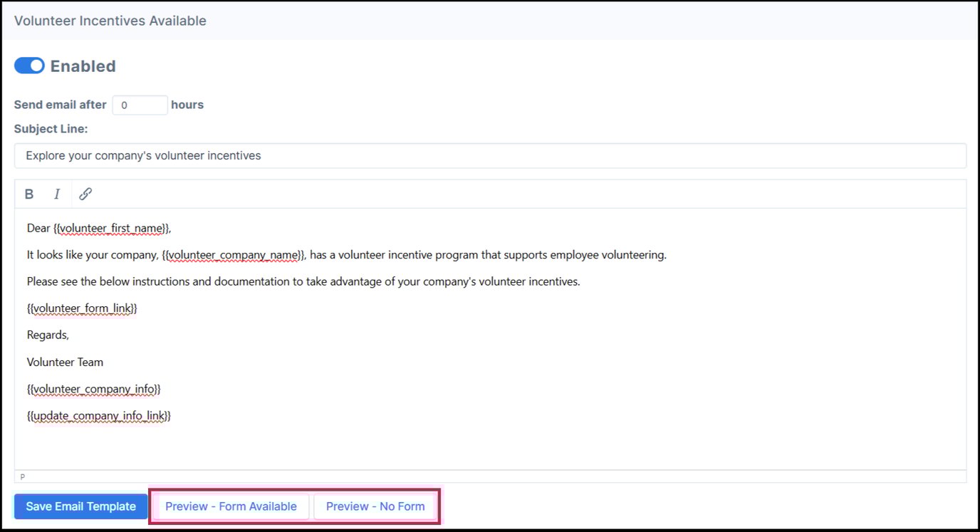Click the Volunteer Incentives Available header
Viewport: 980px width, 532px height.
point(110,21)
